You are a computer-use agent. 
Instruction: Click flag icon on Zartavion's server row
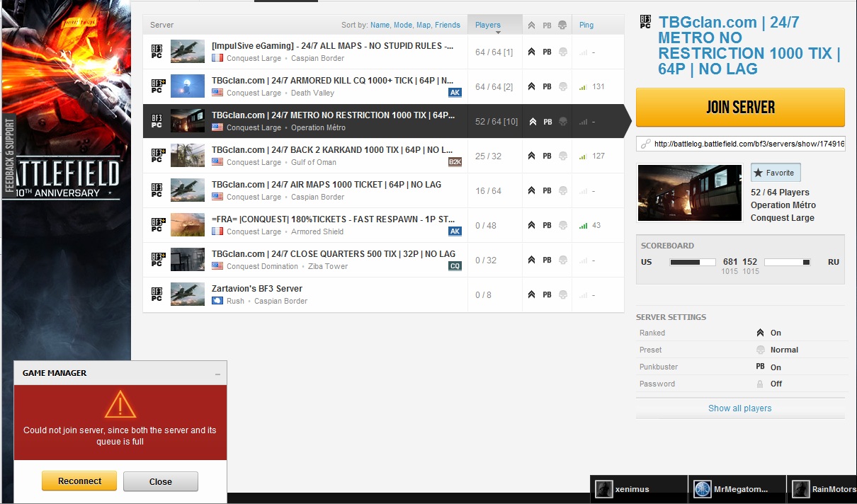click(x=217, y=301)
